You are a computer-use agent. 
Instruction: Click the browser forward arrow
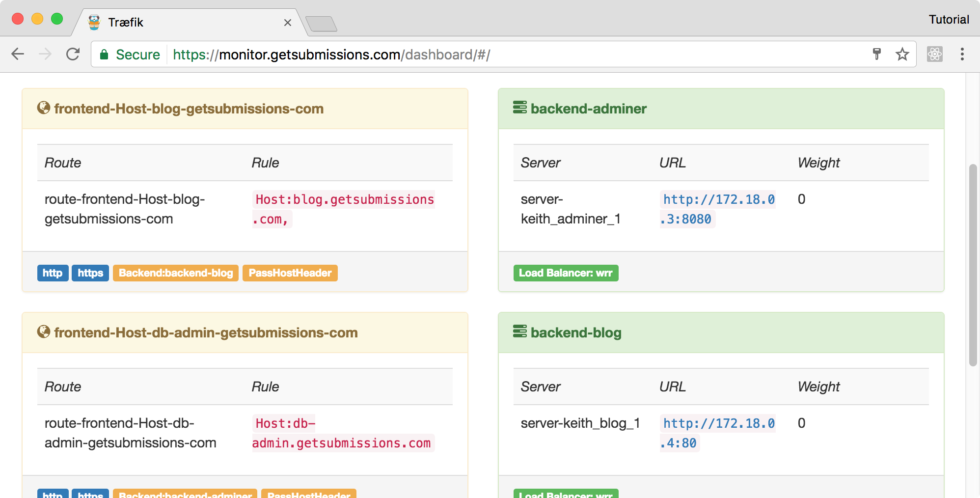coord(45,54)
